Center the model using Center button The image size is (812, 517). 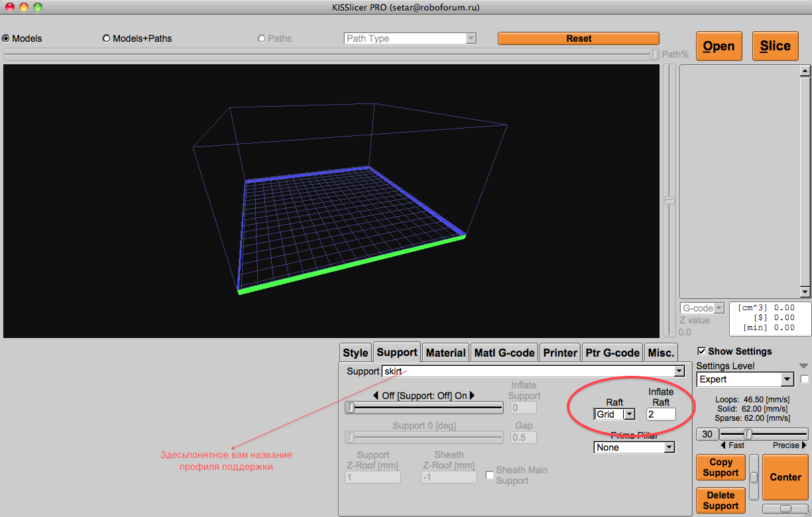click(x=785, y=477)
